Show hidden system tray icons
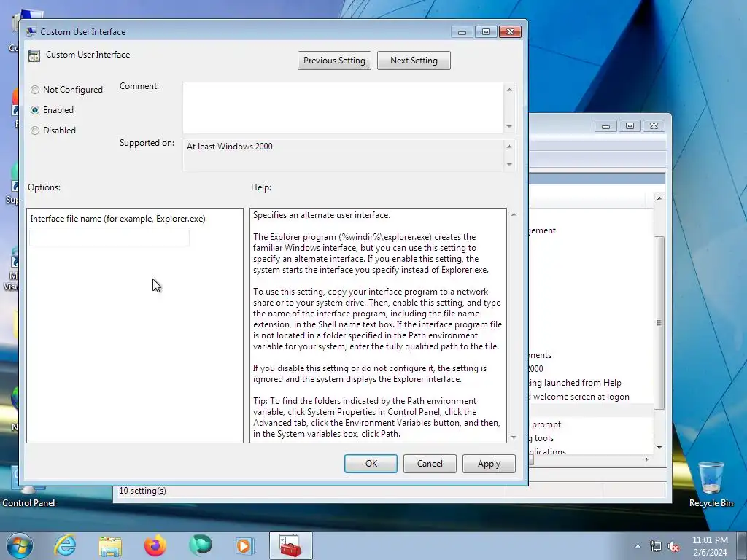The image size is (747, 560). pyautogui.click(x=638, y=546)
